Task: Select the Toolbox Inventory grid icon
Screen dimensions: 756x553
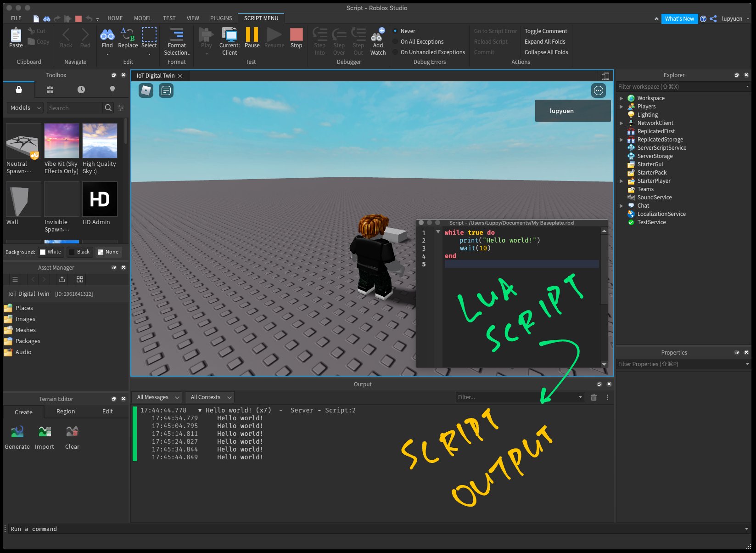Action: [50, 90]
